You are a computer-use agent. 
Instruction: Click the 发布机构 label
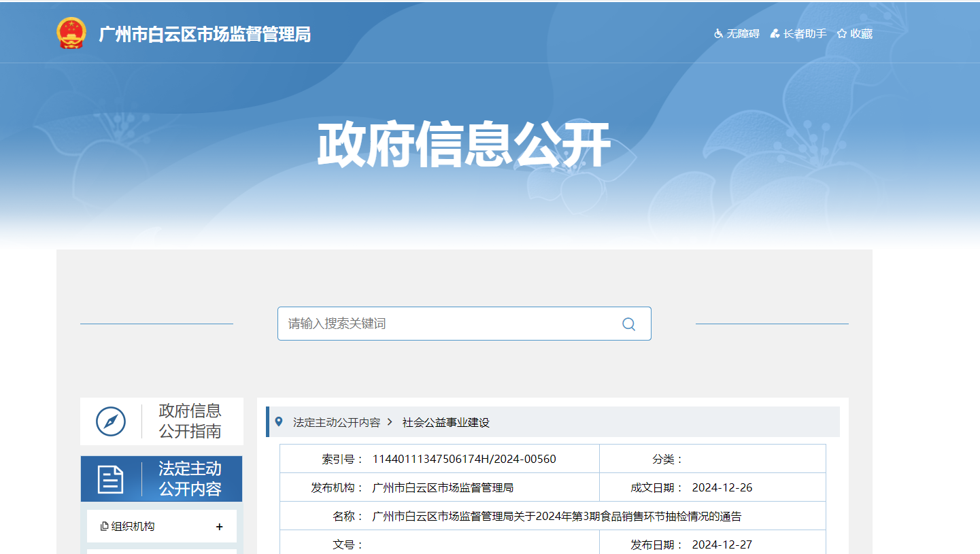point(337,487)
